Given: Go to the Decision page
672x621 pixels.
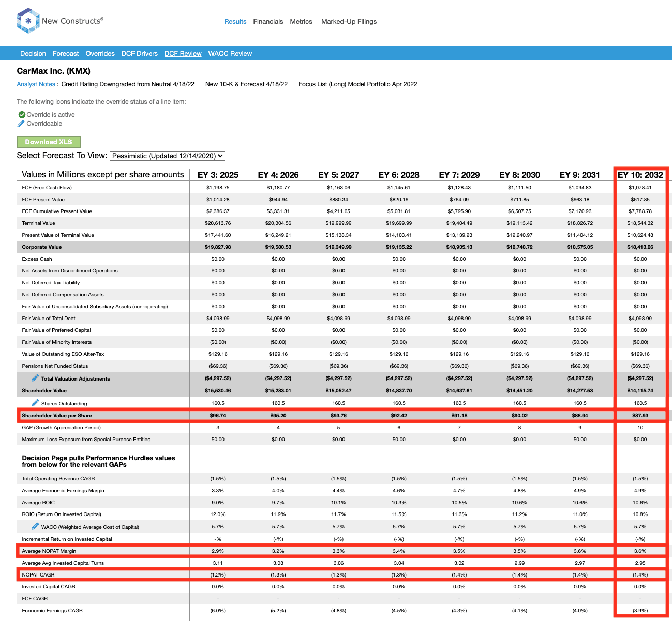Looking at the screenshot, I should coord(33,54).
